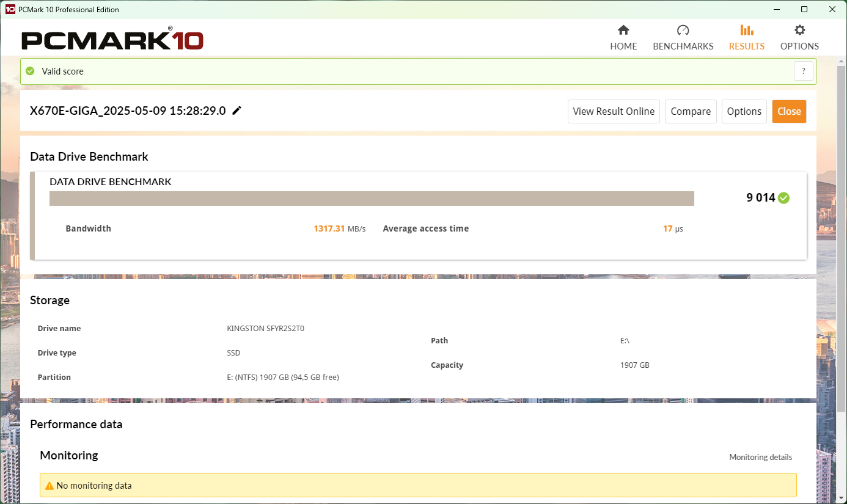Image resolution: width=847 pixels, height=504 pixels.
Task: Click the Average access time label
Action: (426, 228)
